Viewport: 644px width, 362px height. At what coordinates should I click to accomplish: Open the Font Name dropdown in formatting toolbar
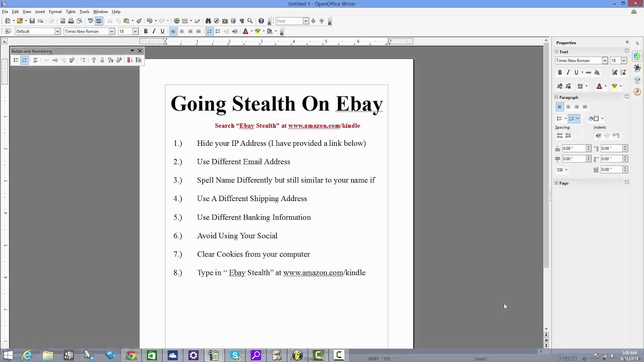(x=112, y=32)
